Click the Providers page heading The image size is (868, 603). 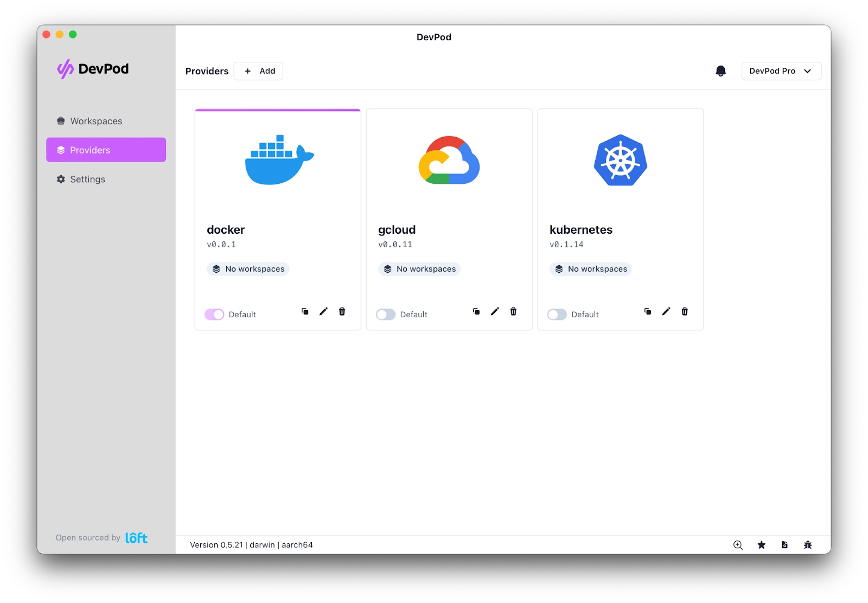coord(207,71)
